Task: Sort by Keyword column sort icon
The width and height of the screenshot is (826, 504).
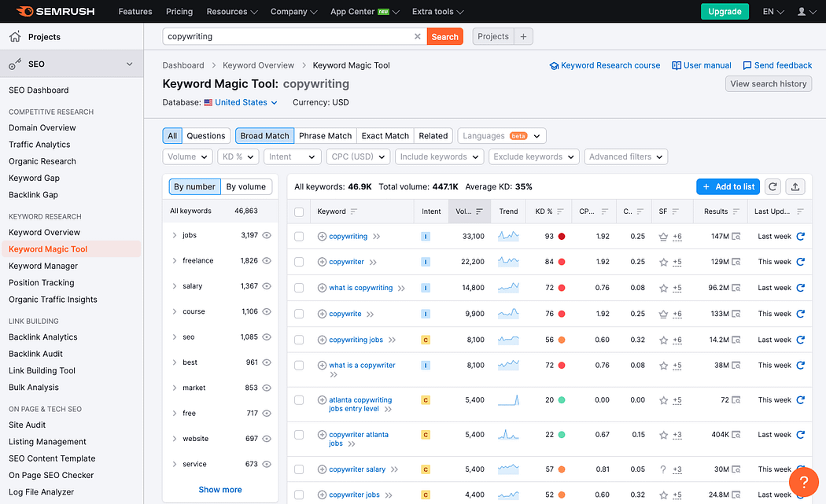Action: (353, 212)
